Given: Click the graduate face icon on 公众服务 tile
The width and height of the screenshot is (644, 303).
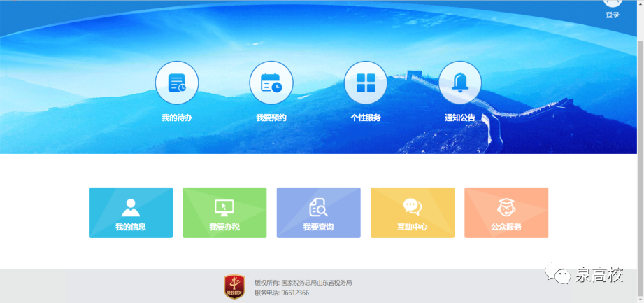Looking at the screenshot, I should (506, 206).
